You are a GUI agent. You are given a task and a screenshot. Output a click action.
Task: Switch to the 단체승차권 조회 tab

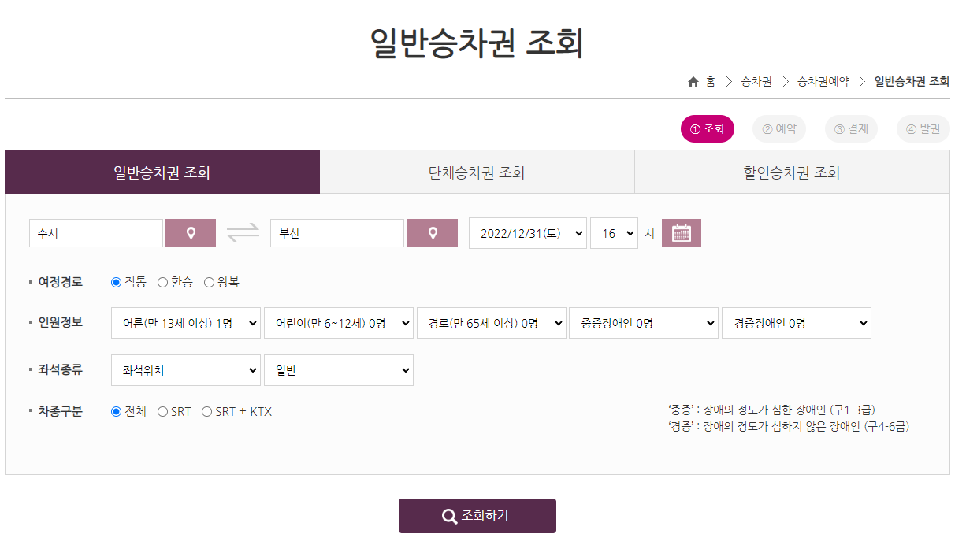pos(477,171)
